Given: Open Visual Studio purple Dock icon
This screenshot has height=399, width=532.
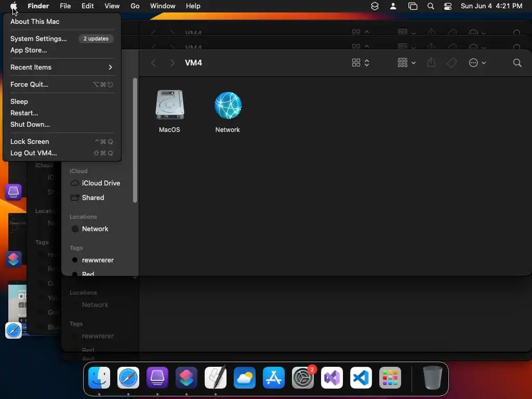Looking at the screenshot, I should point(332,378).
